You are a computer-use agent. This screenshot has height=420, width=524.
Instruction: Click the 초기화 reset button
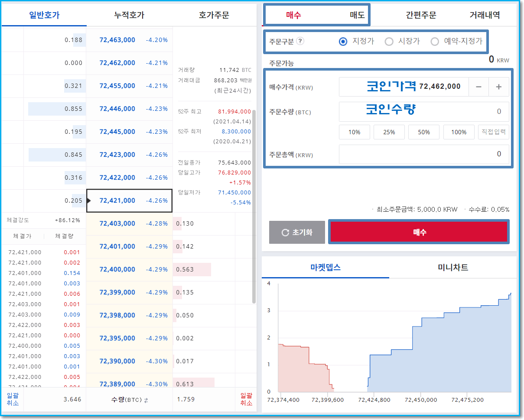(297, 233)
